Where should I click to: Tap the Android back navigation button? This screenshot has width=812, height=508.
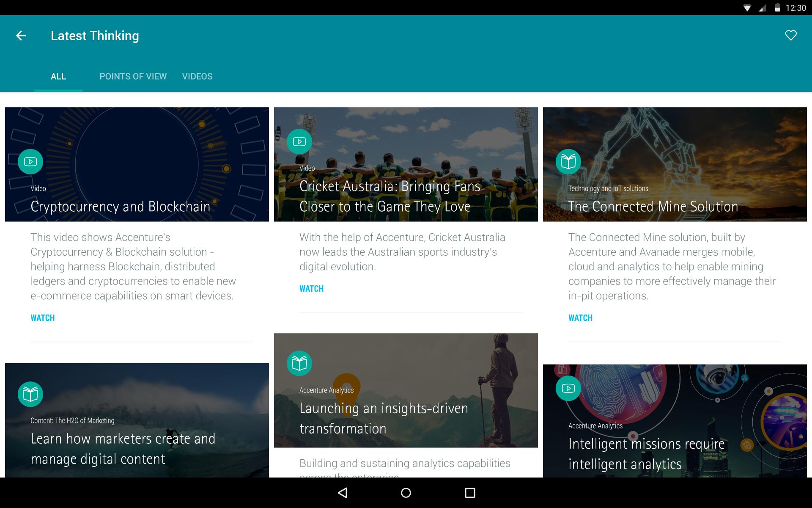(343, 493)
